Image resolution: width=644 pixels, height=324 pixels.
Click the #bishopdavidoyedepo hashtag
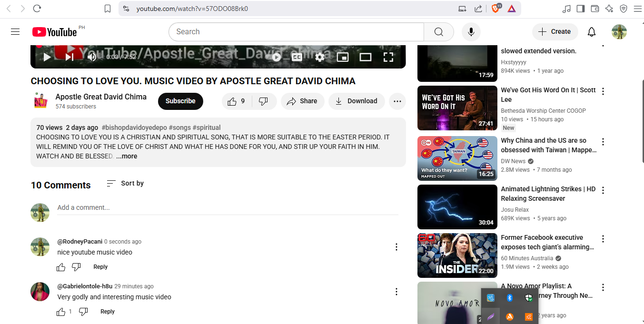[134, 128]
